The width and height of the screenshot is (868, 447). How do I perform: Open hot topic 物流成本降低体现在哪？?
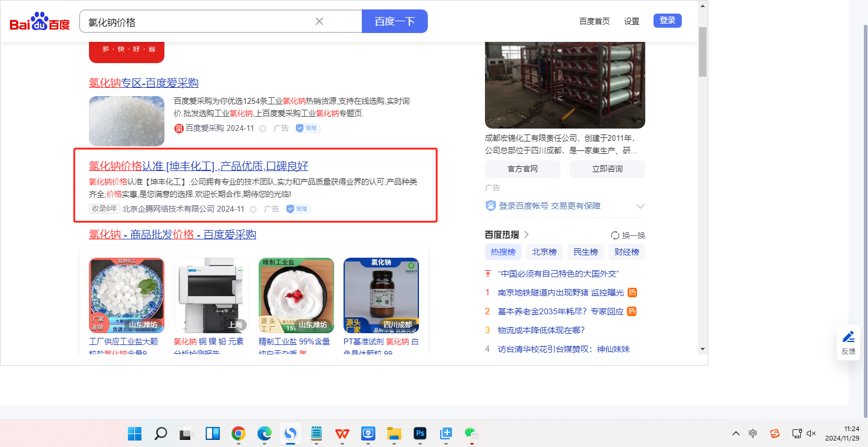[x=541, y=330]
